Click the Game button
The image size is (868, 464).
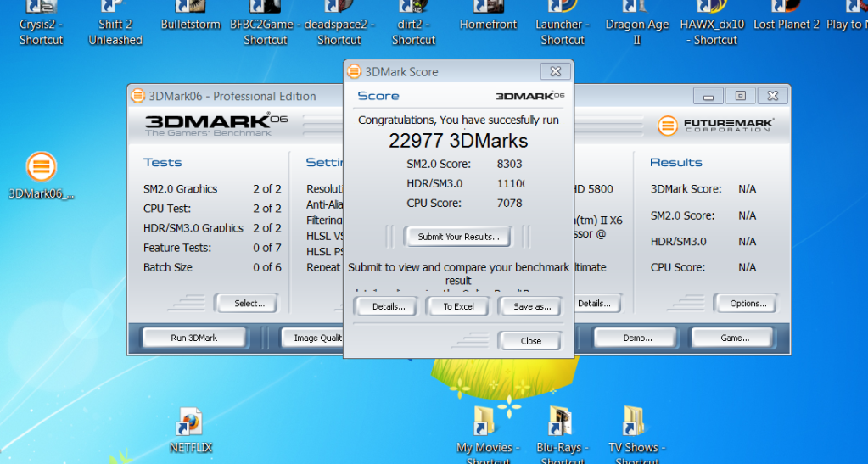click(735, 338)
